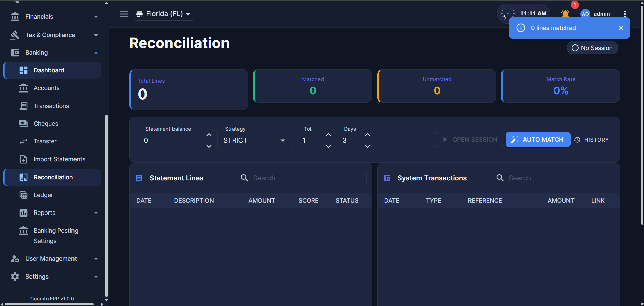Click the store icon beside Florida (FL)
The image size is (644, 306).
pyautogui.click(x=139, y=14)
